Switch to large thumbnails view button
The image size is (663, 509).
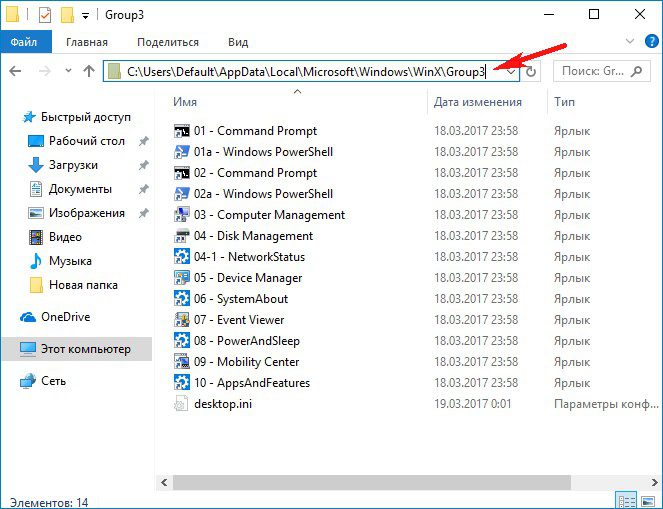click(x=647, y=502)
